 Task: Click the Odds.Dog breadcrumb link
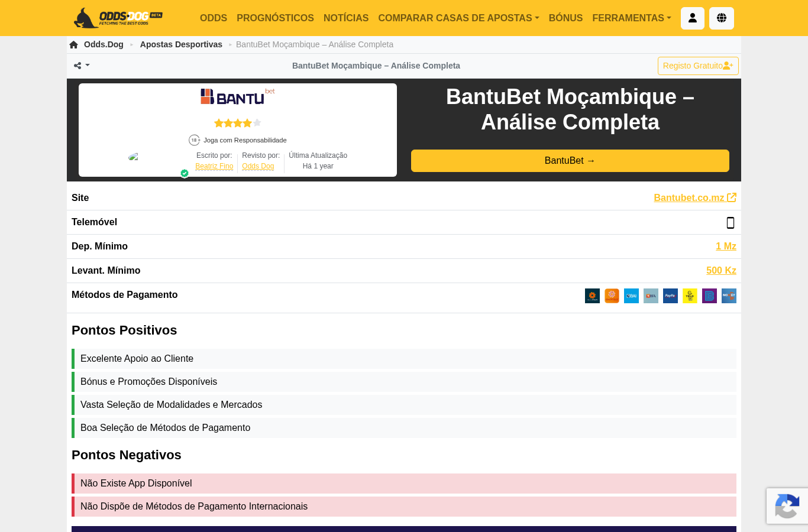[104, 44]
